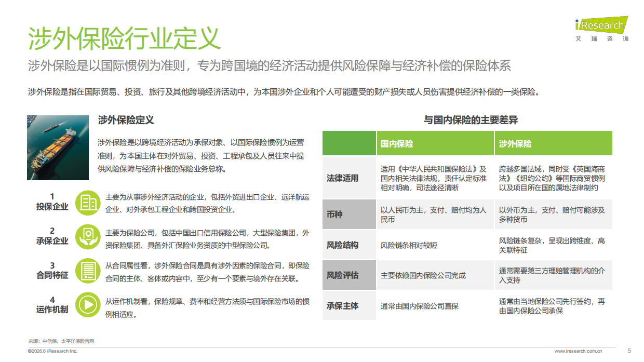This screenshot has width=644, height=362.
Task: Select the 国内保险 column header
Action: pyautogui.click(x=435, y=143)
